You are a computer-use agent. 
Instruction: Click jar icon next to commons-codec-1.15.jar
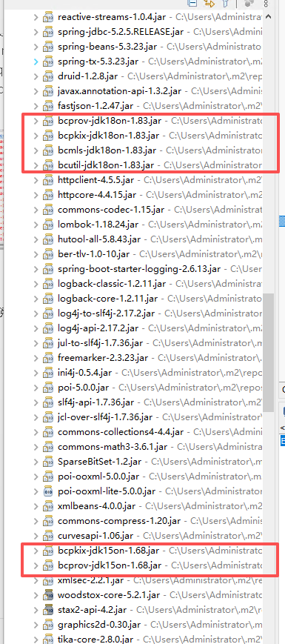(x=48, y=210)
